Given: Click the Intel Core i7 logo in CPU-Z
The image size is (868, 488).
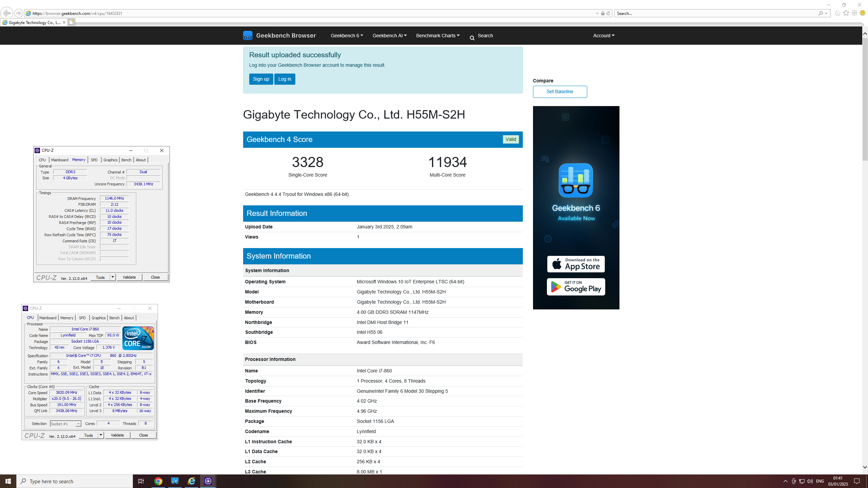Looking at the screenshot, I should point(138,338).
